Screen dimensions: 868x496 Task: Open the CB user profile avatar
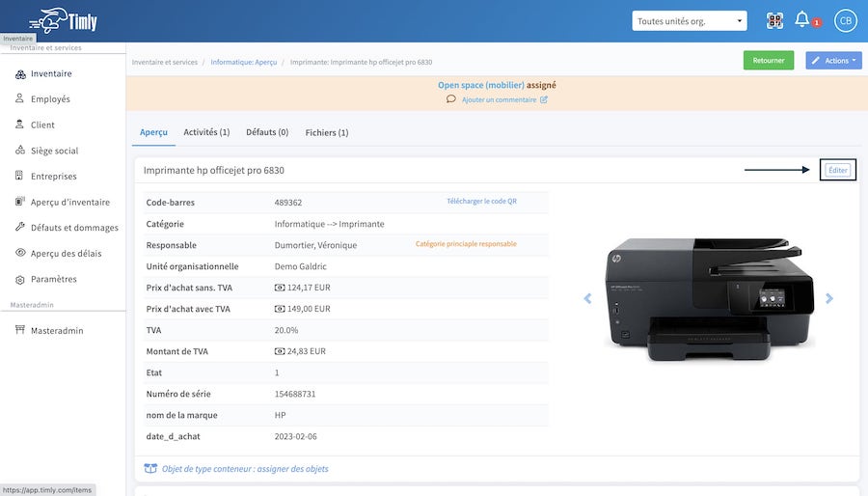845,21
